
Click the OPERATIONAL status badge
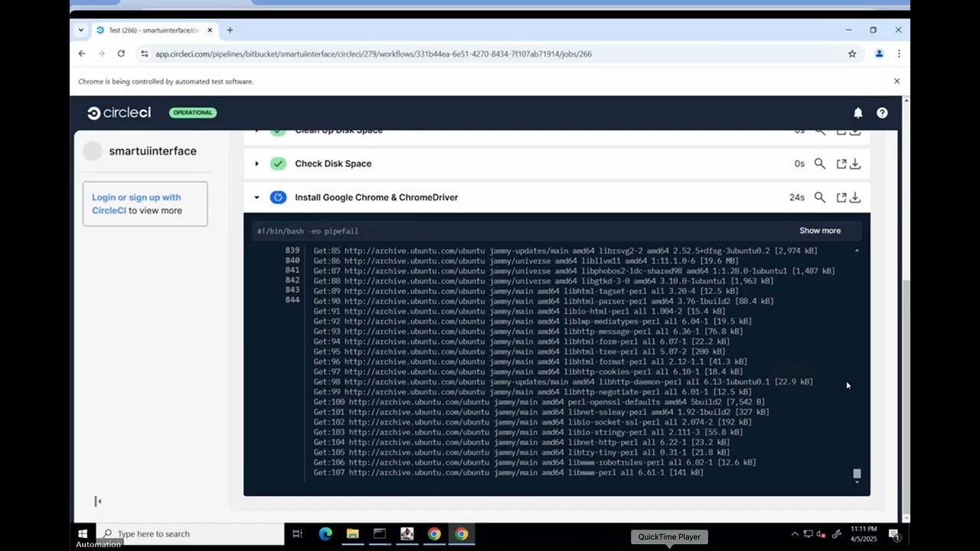pyautogui.click(x=193, y=112)
